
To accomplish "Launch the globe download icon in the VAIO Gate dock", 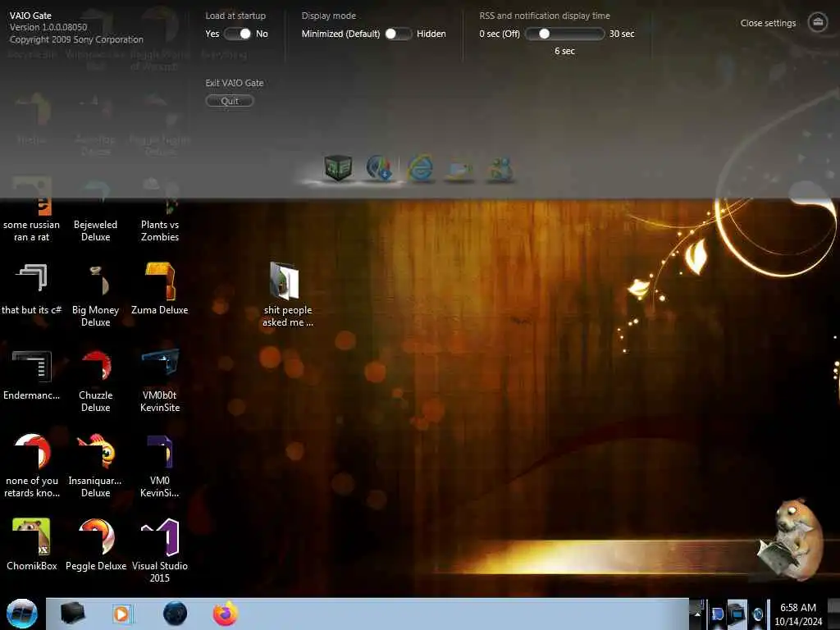I will 379,168.
